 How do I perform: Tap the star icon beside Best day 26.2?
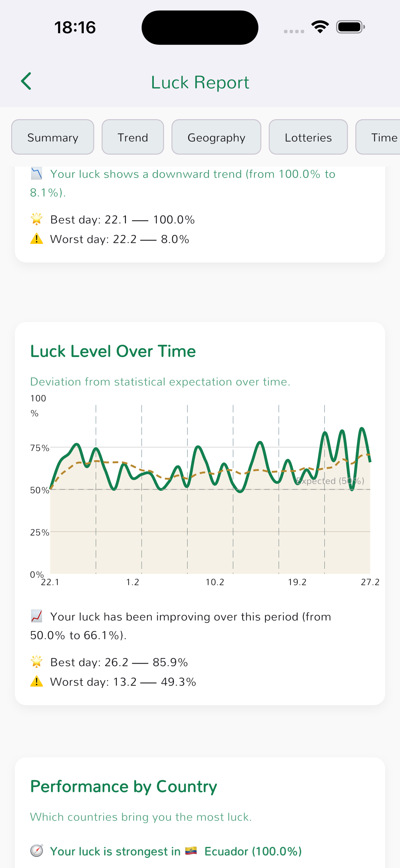click(36, 662)
